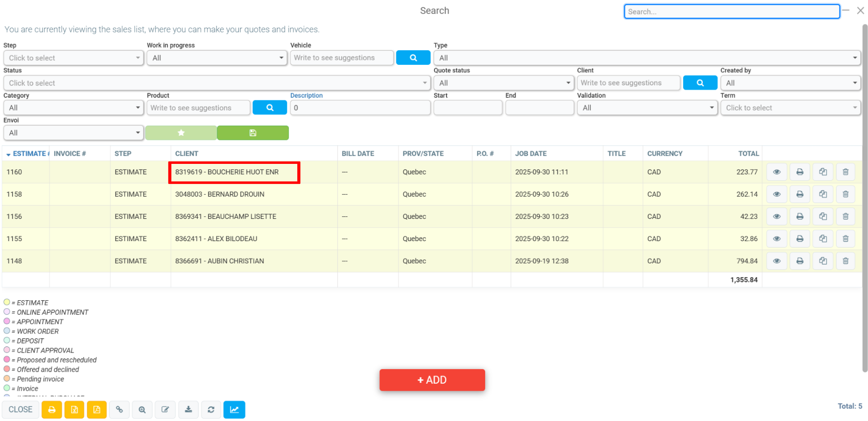This screenshot has height=421, width=868.
Task: Sort by the ESTIMATE # column header
Action: pos(30,154)
